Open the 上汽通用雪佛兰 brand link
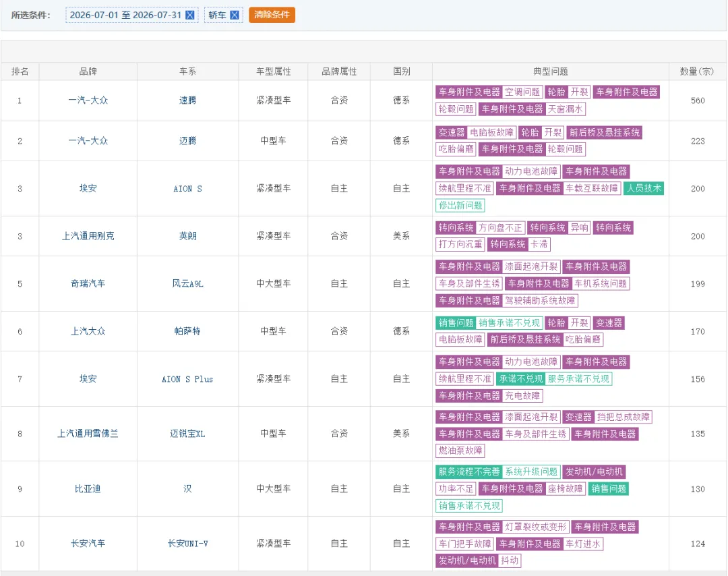The width and height of the screenshot is (728, 576). (88, 434)
